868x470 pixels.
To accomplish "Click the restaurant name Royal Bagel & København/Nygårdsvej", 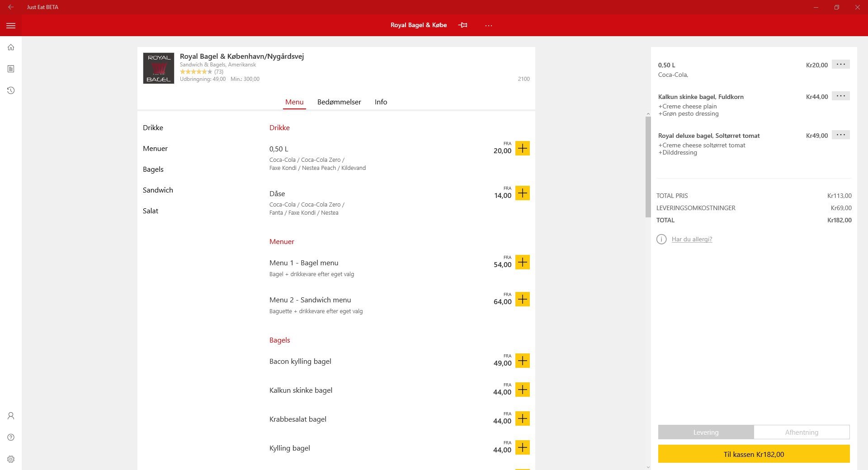I will pyautogui.click(x=242, y=56).
